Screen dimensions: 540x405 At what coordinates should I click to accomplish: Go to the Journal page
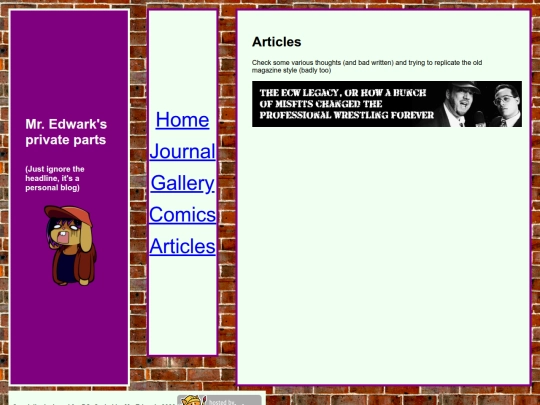pyautogui.click(x=183, y=151)
